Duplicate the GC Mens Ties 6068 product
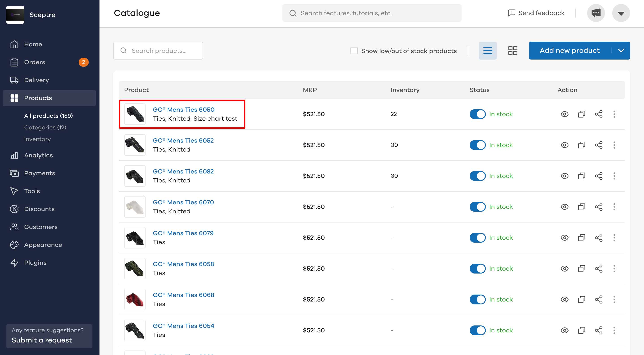 (581, 299)
